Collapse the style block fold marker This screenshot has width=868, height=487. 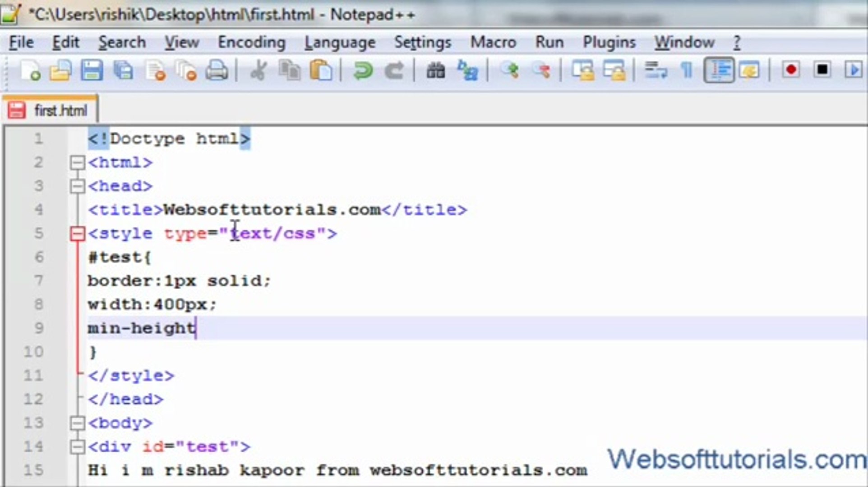[x=78, y=234]
